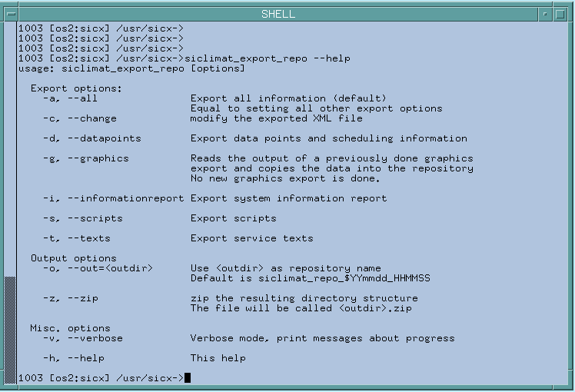Image resolution: width=575 pixels, height=392 pixels.
Task: Click the dark scrollbar thumb
Action: (x=10, y=329)
